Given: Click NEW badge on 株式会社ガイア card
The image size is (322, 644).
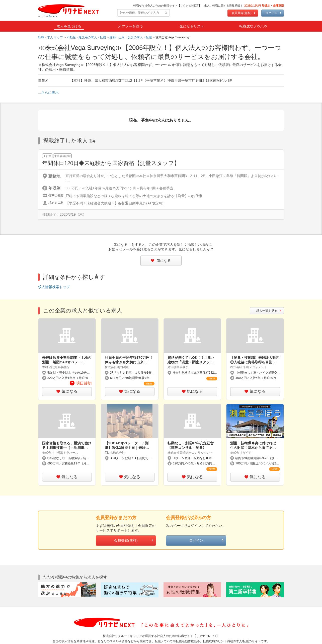Looking at the screenshot, I should click(x=274, y=469).
